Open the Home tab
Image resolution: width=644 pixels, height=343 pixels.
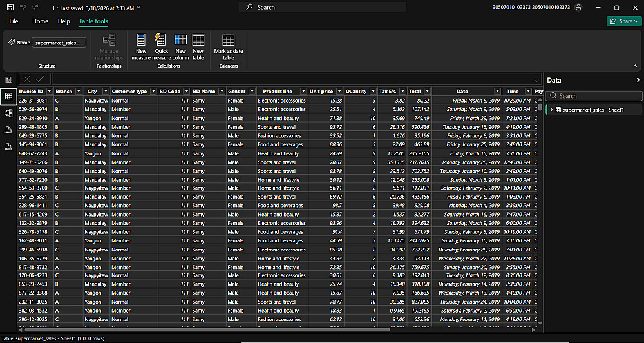(x=40, y=21)
